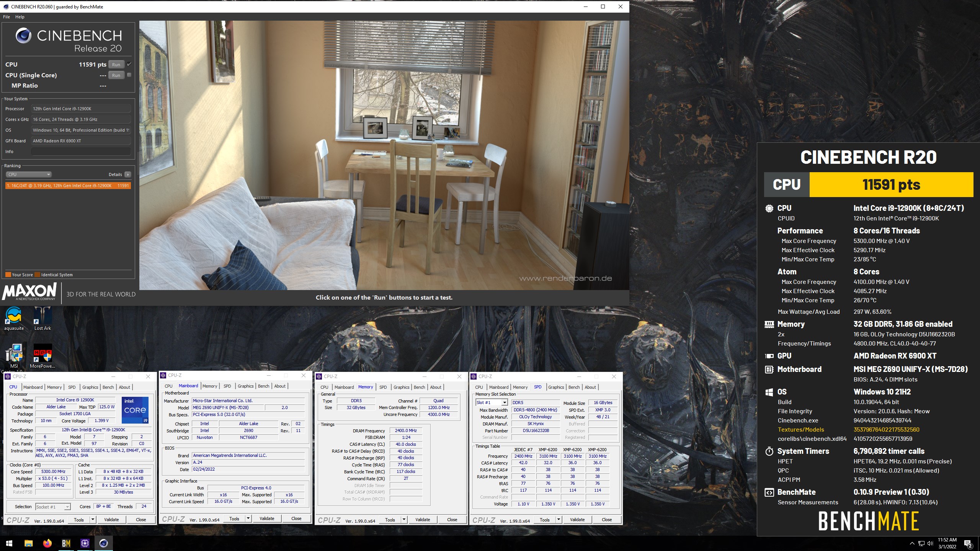Screen dimensions: 980x551
Task: Run the CPU Single Core test
Action: coord(116,75)
